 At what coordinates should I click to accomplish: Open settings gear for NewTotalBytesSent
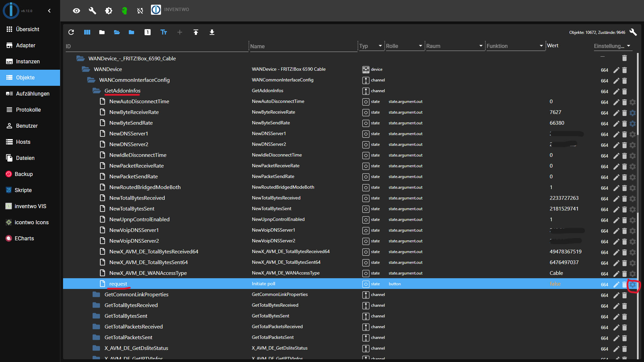[x=633, y=209]
